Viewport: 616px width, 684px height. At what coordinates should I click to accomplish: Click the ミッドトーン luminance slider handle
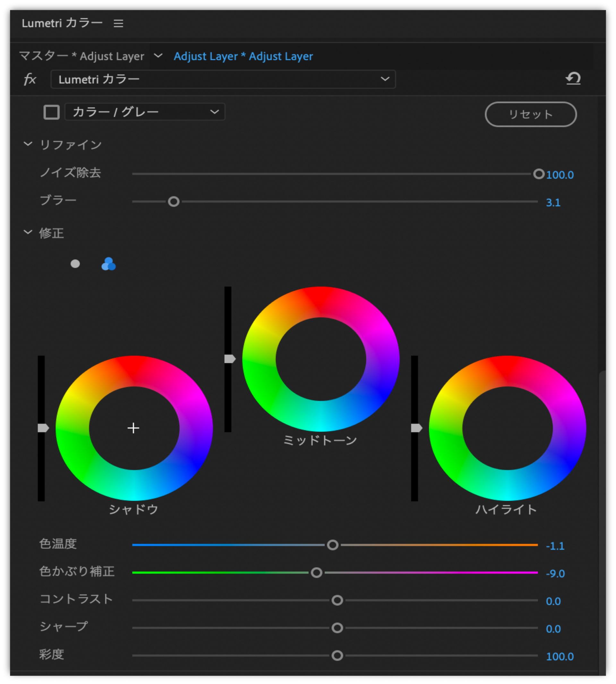(x=230, y=359)
